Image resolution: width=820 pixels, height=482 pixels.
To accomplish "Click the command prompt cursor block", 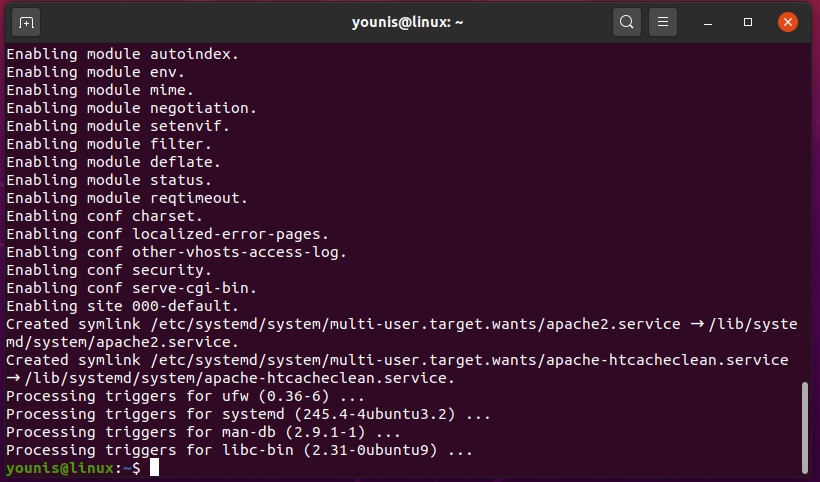I will tap(154, 468).
